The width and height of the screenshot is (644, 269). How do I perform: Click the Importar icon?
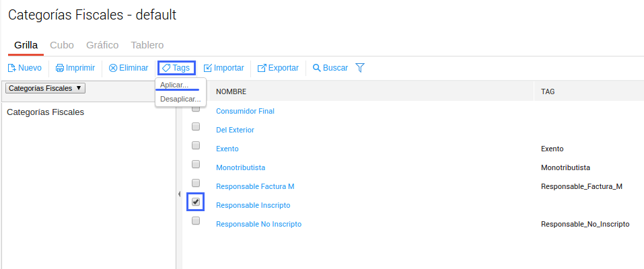(x=208, y=68)
